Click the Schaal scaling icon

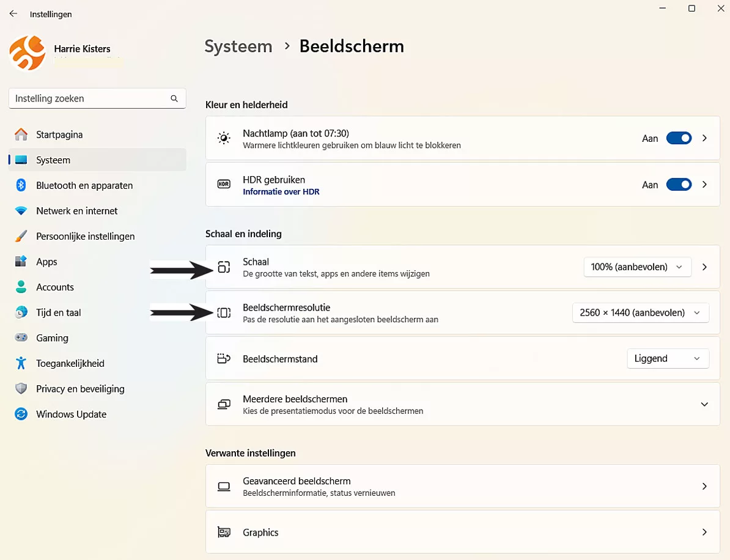point(224,267)
